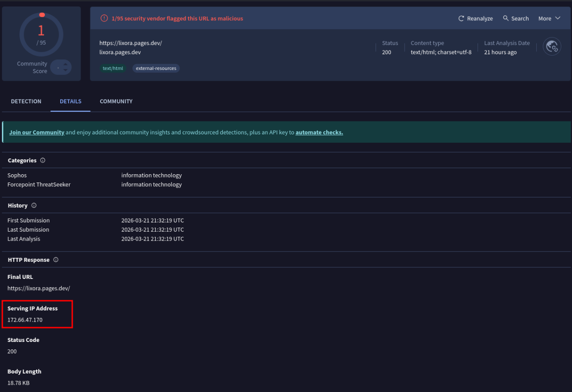Select the URL https://lixora.pages.dev/ in the header

(131, 43)
